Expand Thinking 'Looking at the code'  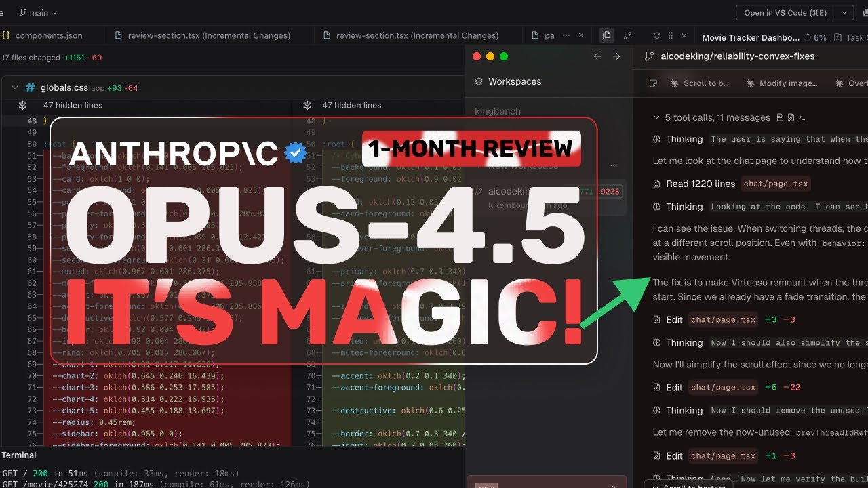coord(760,207)
